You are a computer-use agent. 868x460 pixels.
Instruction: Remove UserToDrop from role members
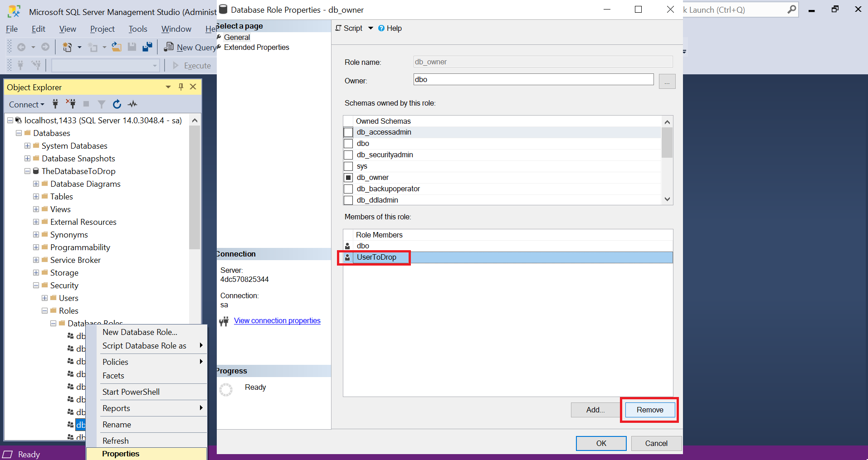click(649, 409)
